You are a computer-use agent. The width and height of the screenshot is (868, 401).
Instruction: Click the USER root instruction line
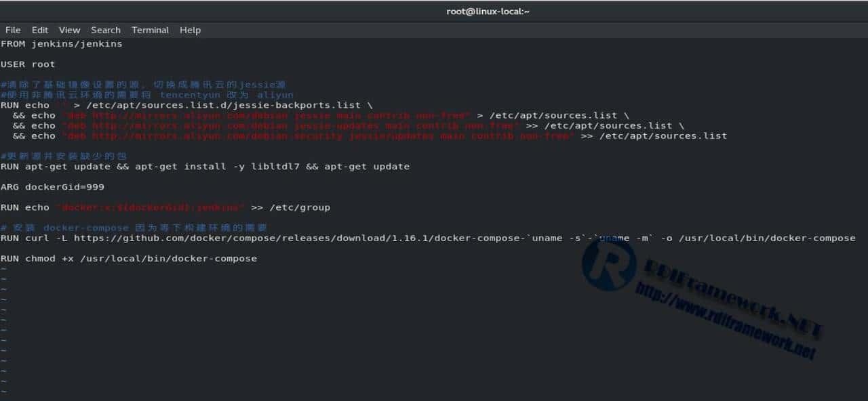point(28,64)
